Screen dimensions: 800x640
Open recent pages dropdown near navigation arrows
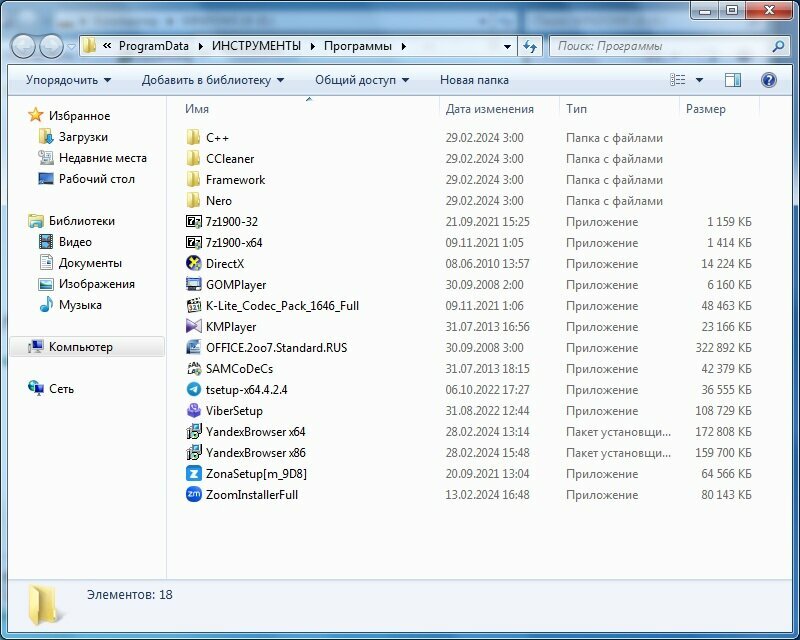tap(72, 47)
